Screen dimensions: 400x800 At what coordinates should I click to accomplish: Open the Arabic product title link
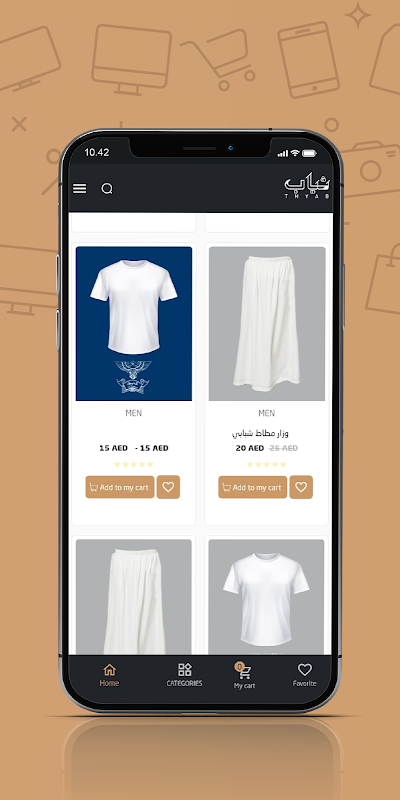[x=260, y=434]
